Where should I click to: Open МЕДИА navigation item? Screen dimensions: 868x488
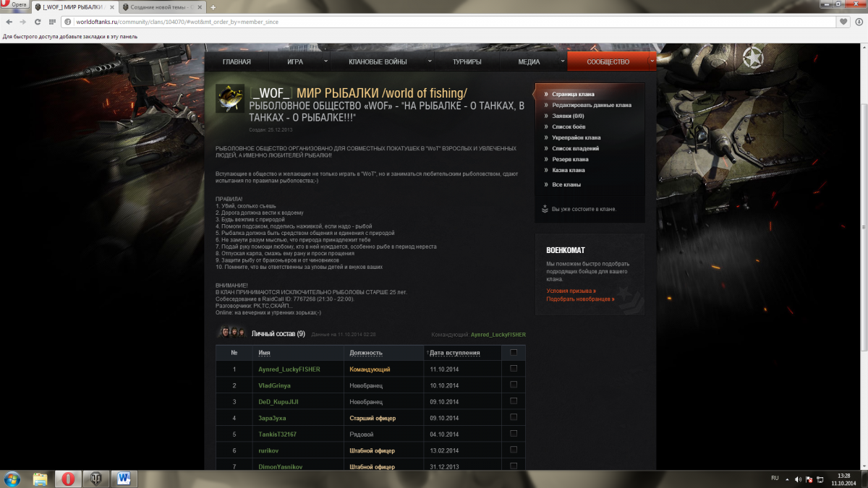pos(529,62)
